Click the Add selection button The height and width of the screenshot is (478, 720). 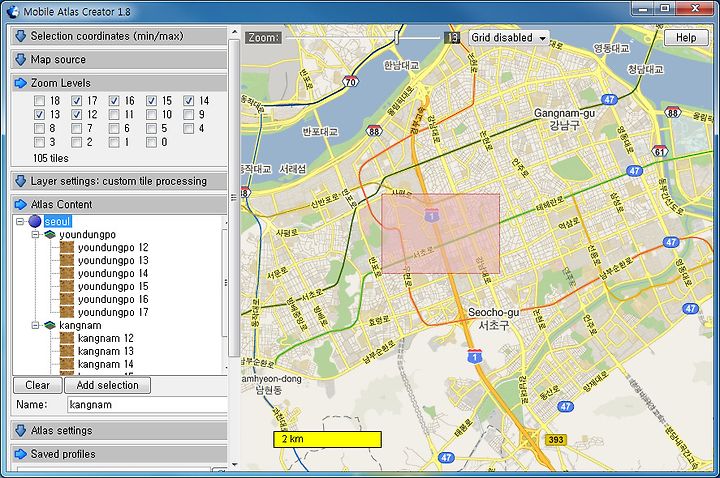point(107,385)
